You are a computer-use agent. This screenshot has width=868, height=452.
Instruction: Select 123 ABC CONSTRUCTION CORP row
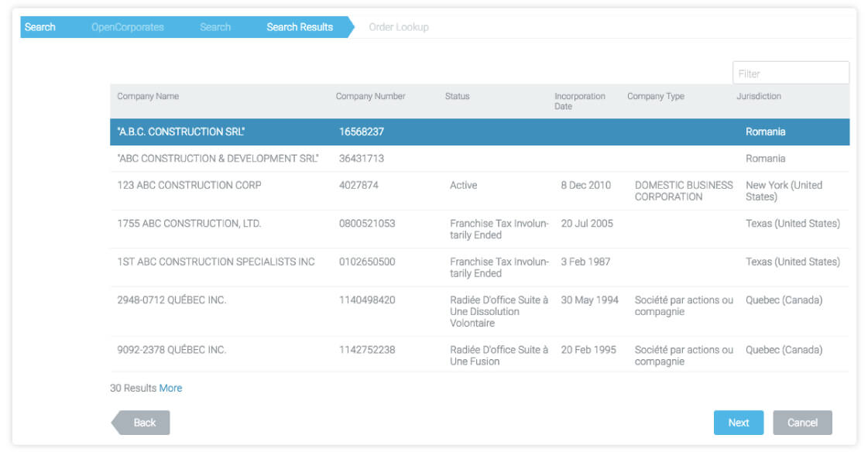pos(479,191)
